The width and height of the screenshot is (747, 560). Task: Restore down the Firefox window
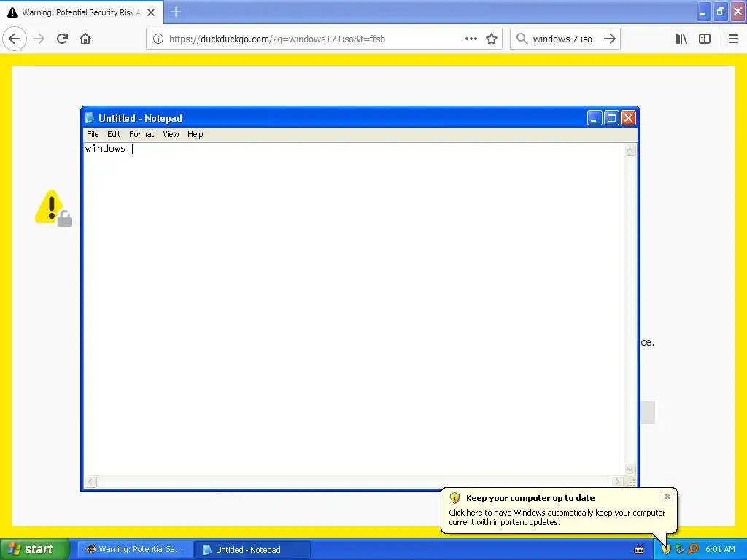click(x=721, y=12)
